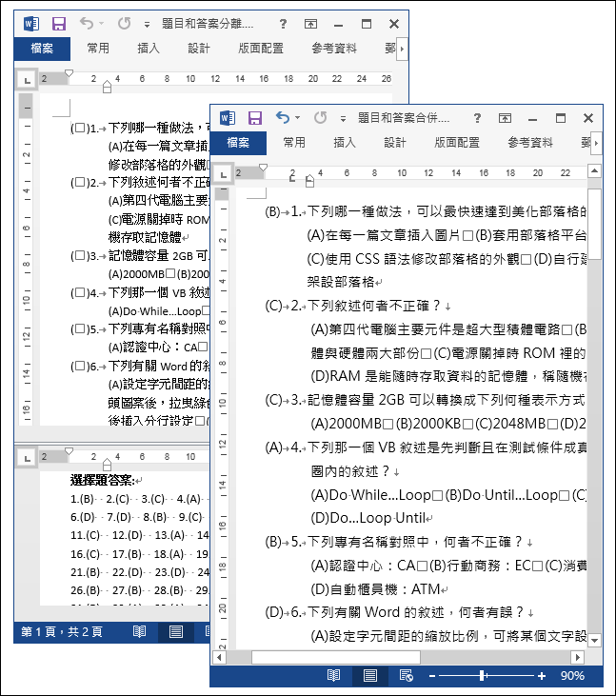Click Ribbon Display Options in front window

tap(505, 118)
